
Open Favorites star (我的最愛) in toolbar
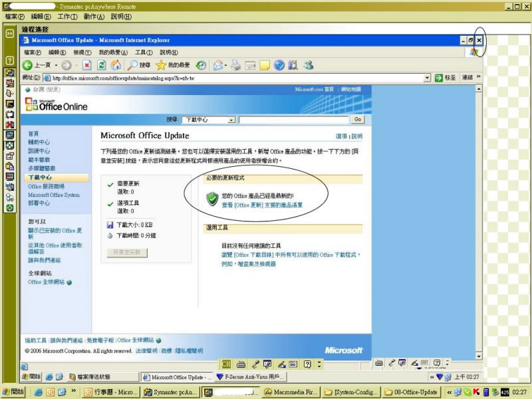pyautogui.click(x=173, y=65)
